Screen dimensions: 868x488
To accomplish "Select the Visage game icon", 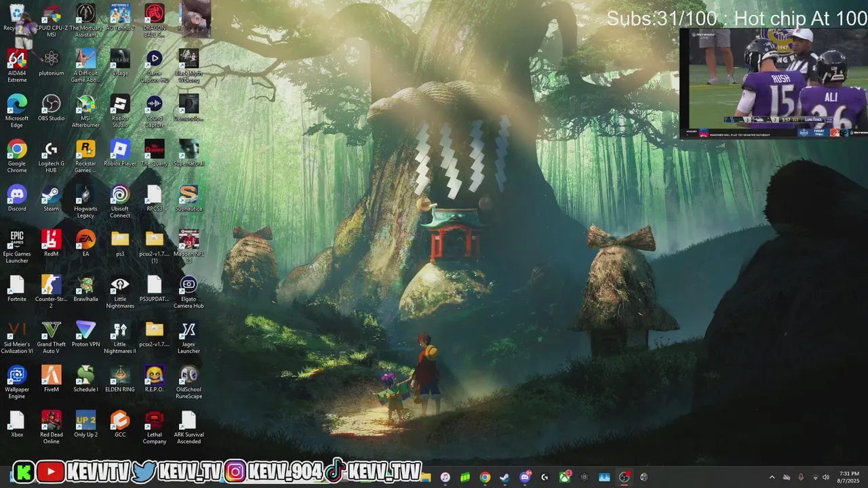I will pyautogui.click(x=120, y=62).
